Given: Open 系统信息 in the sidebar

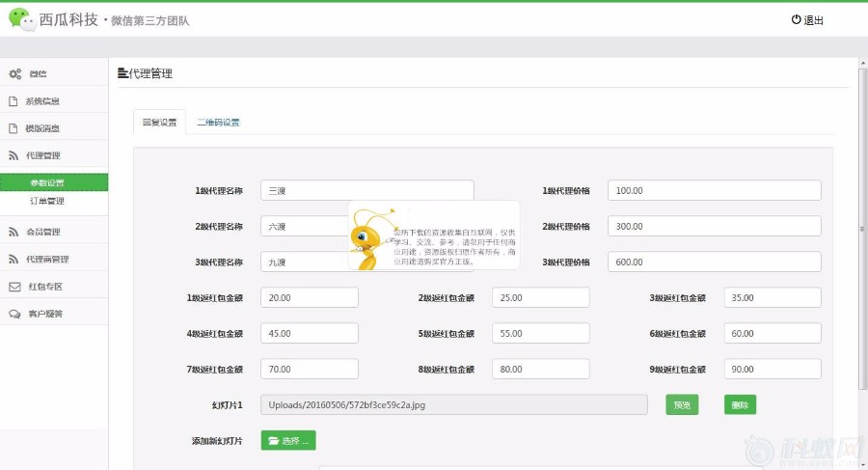Looking at the screenshot, I should tap(54, 101).
